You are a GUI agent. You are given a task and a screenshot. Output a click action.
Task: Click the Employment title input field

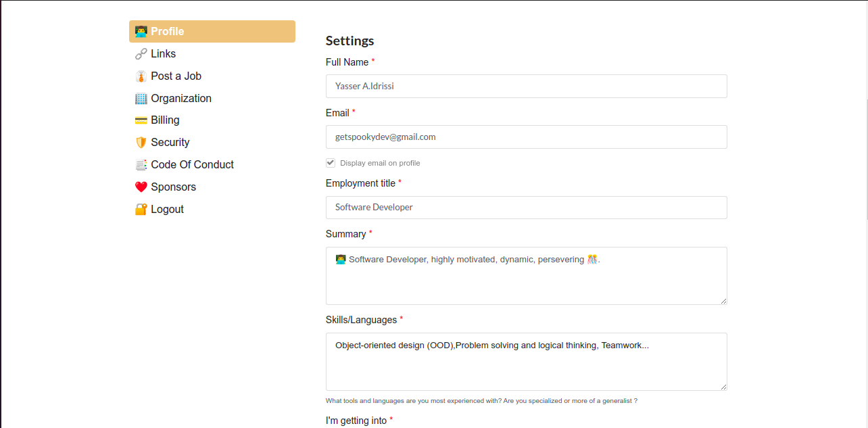click(x=526, y=208)
